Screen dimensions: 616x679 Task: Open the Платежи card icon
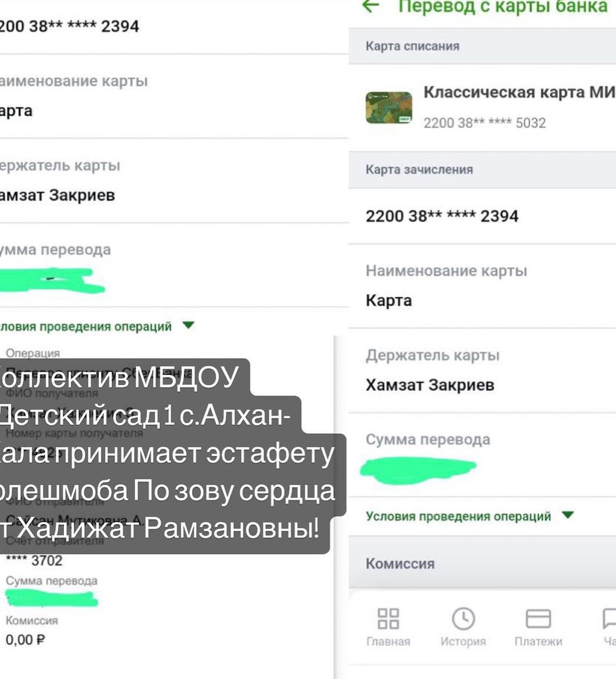(538, 619)
